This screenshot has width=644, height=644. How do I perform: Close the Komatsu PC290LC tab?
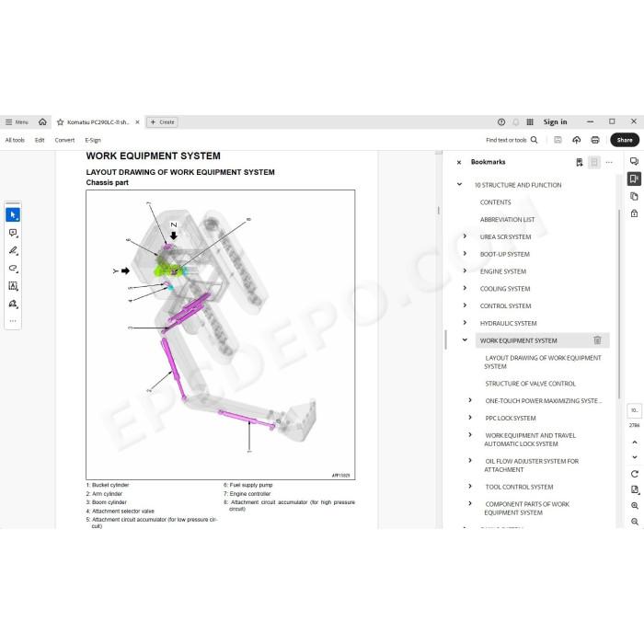pyautogui.click(x=138, y=122)
